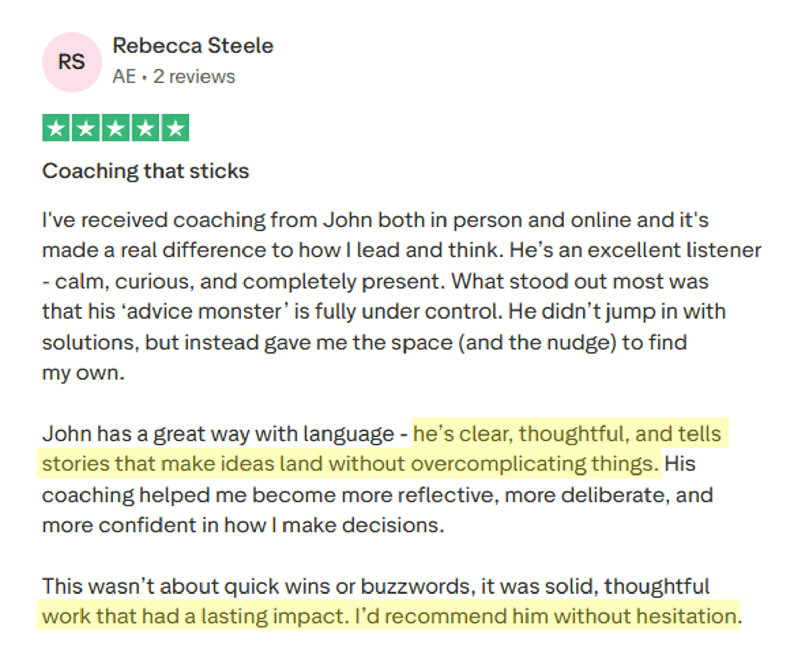810x672 pixels.
Task: Click the '2 reviews' count text
Action: (x=194, y=76)
